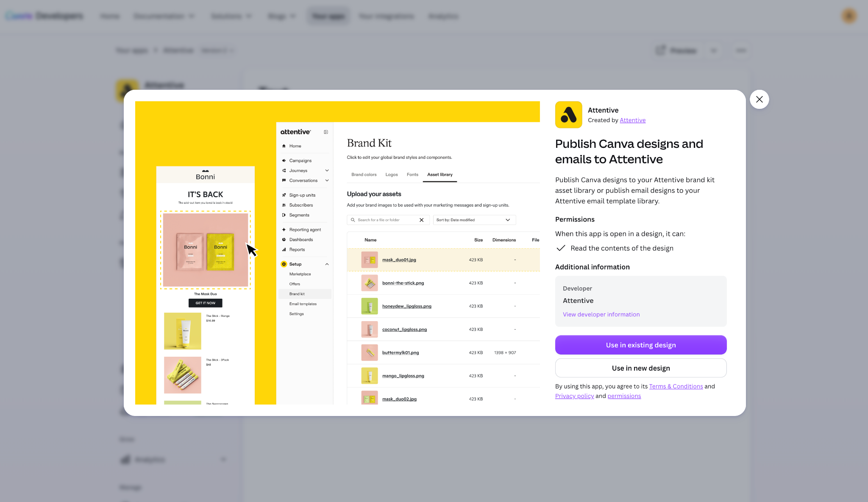
Task: Select the Asset library tab
Action: coord(440,175)
